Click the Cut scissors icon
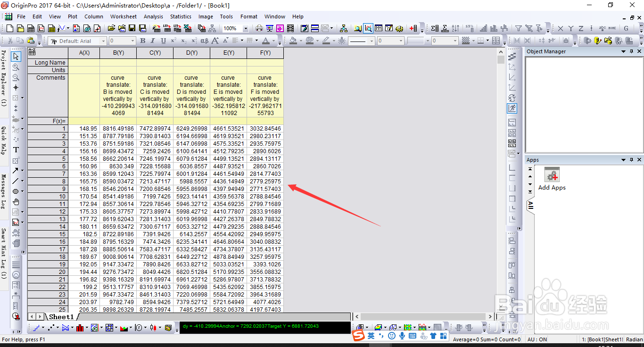 click(x=10, y=41)
